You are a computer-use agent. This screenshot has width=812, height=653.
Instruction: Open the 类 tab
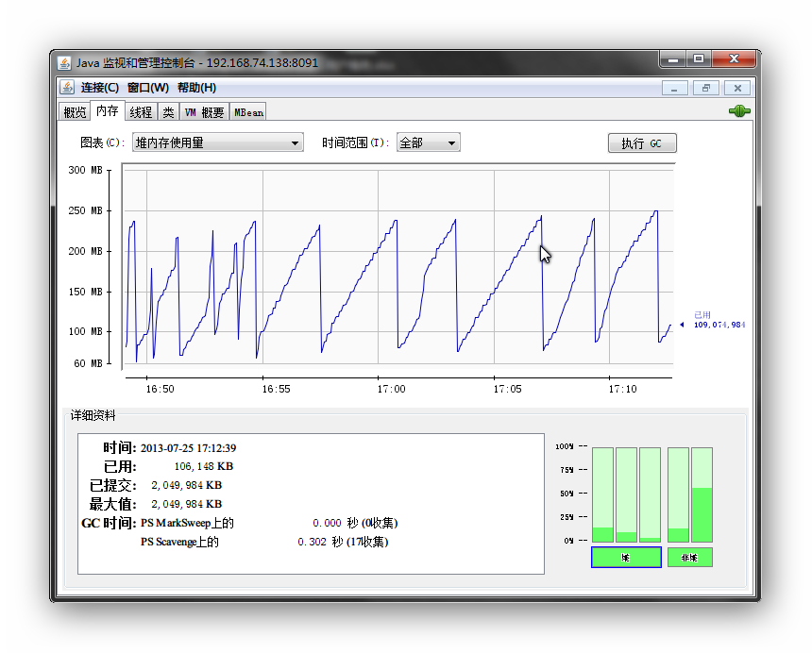tap(168, 112)
